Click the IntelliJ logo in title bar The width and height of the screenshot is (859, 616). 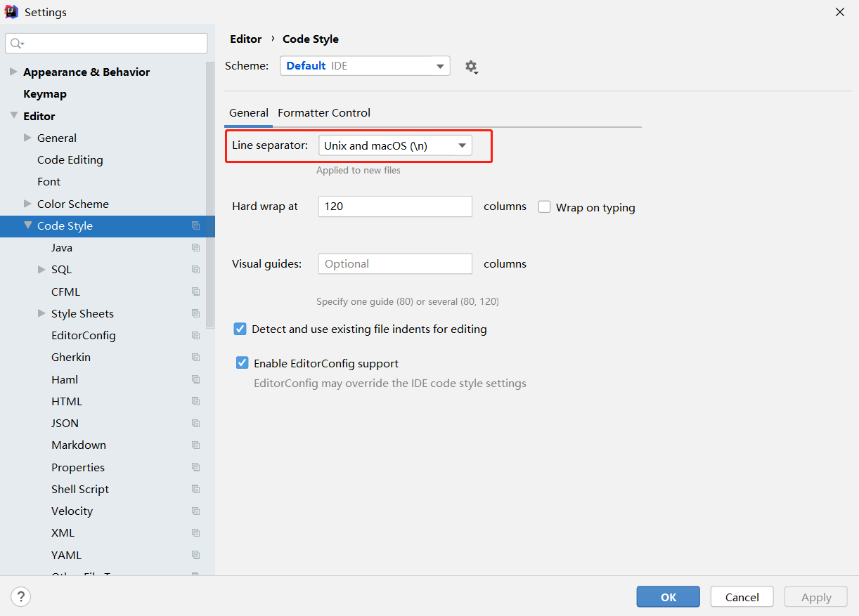click(11, 12)
